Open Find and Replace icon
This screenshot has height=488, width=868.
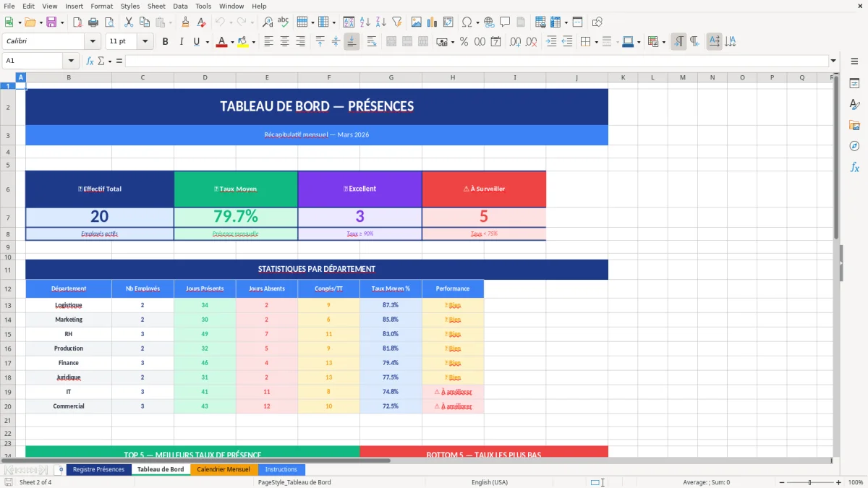pyautogui.click(x=268, y=22)
